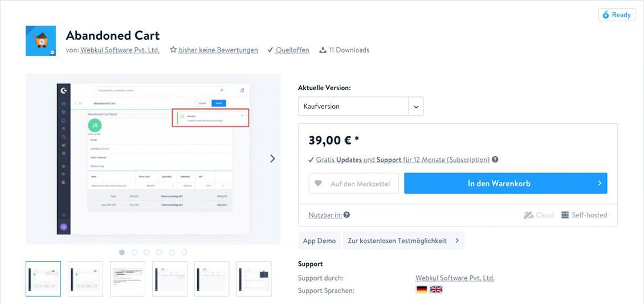Click the British flag support language

point(436,290)
